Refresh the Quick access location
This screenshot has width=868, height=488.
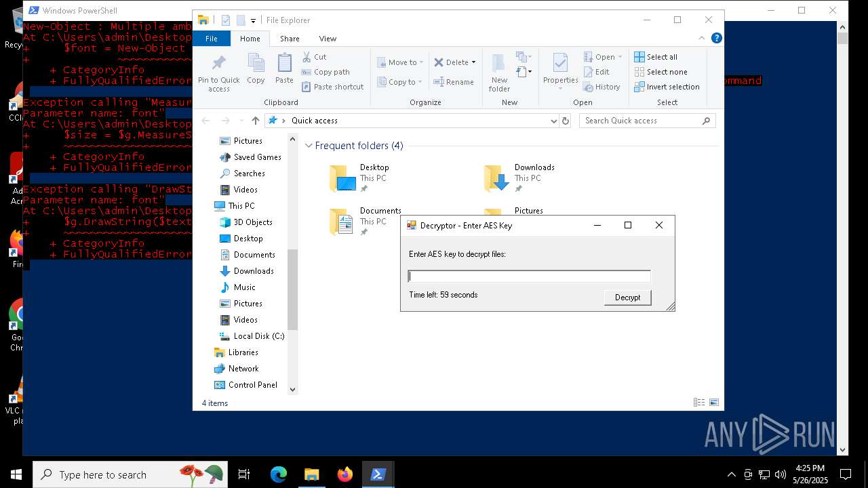point(566,121)
